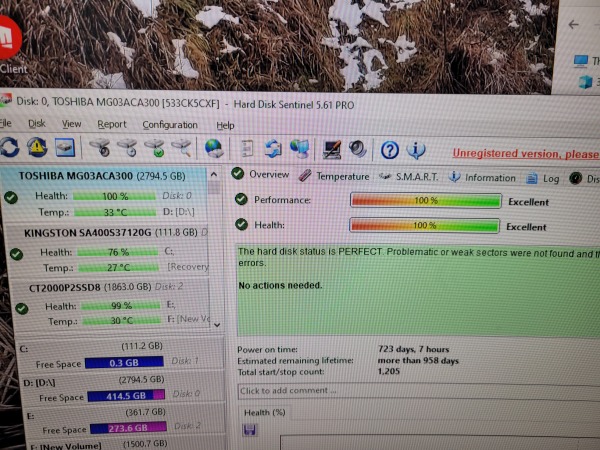Click the TOSHIBA Temp. 33 °C bar
This screenshot has width=600, height=450.
tap(115, 212)
